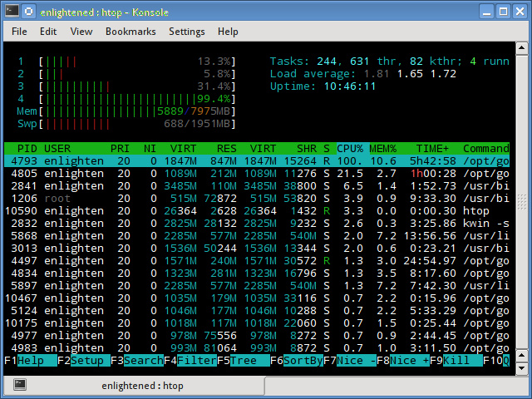Open the File menu
Screen dimensions: 532x399
tap(19, 32)
